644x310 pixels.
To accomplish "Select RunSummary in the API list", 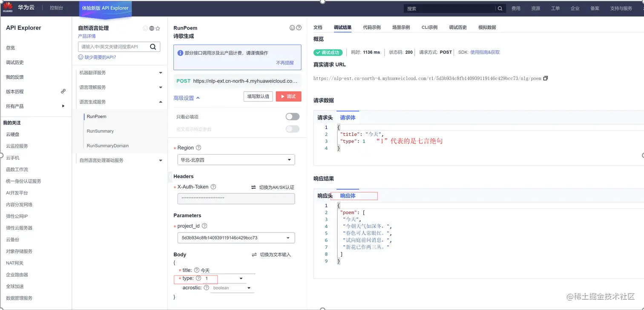I will point(100,131).
